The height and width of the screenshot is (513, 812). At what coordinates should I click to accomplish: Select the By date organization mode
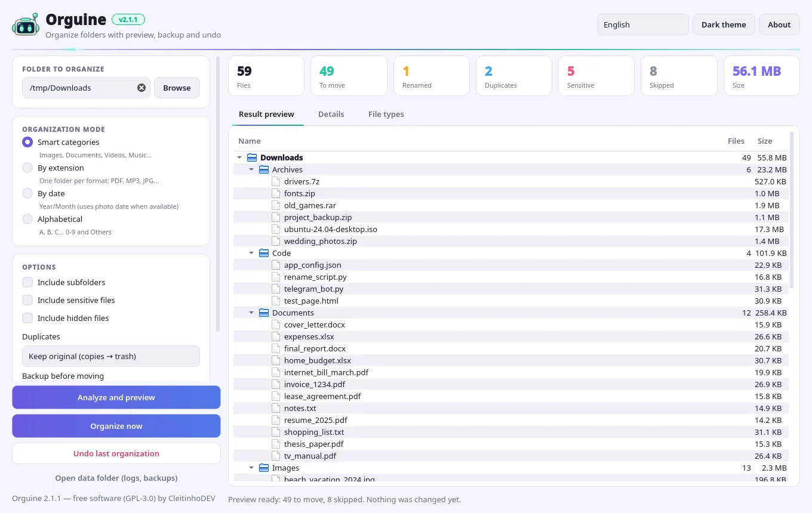[x=27, y=193]
